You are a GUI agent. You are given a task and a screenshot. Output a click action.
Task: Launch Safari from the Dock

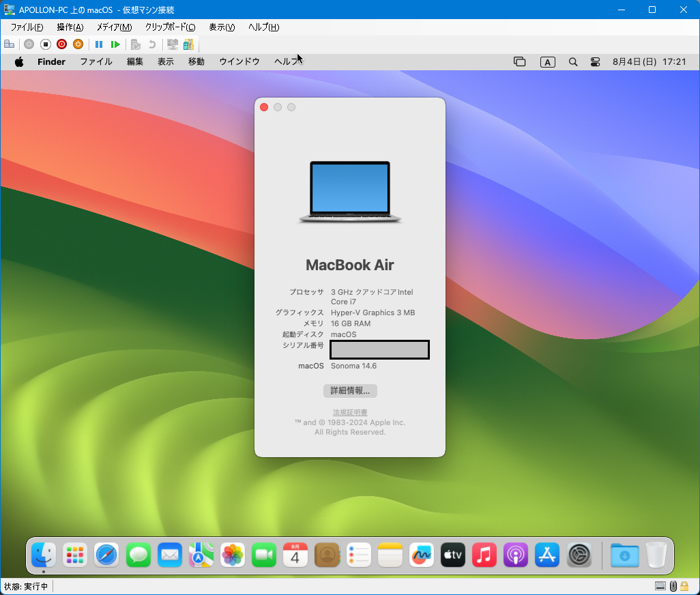tap(106, 555)
